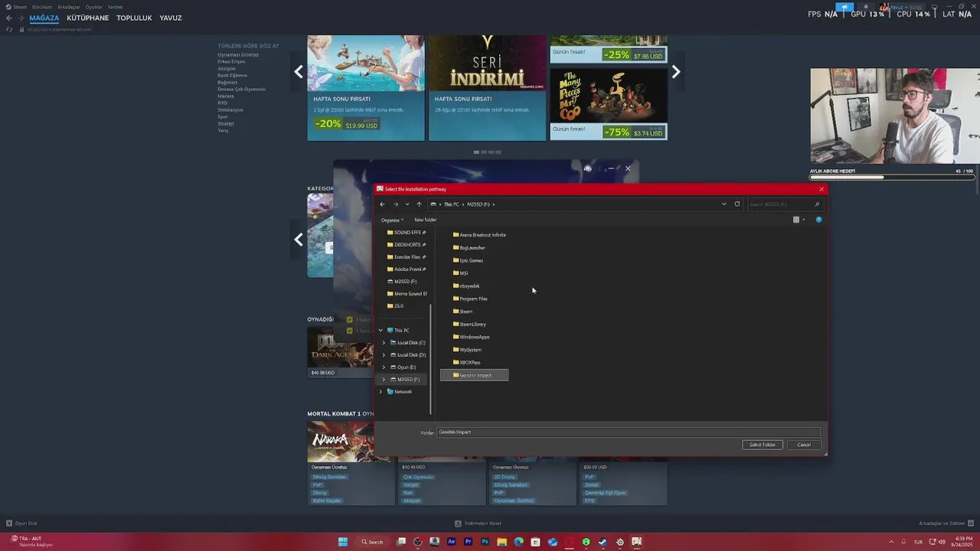Screen dimensions: 980x551
Task: Open File Explorer from taskbar
Action: pyautogui.click(x=501, y=542)
